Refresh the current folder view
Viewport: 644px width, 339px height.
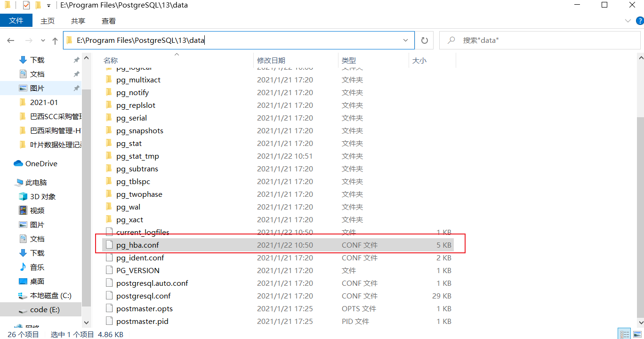(424, 40)
